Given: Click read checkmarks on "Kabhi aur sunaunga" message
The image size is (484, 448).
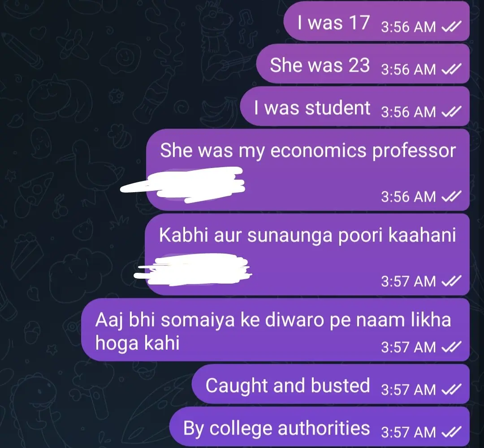Looking at the screenshot, I should click(451, 281).
